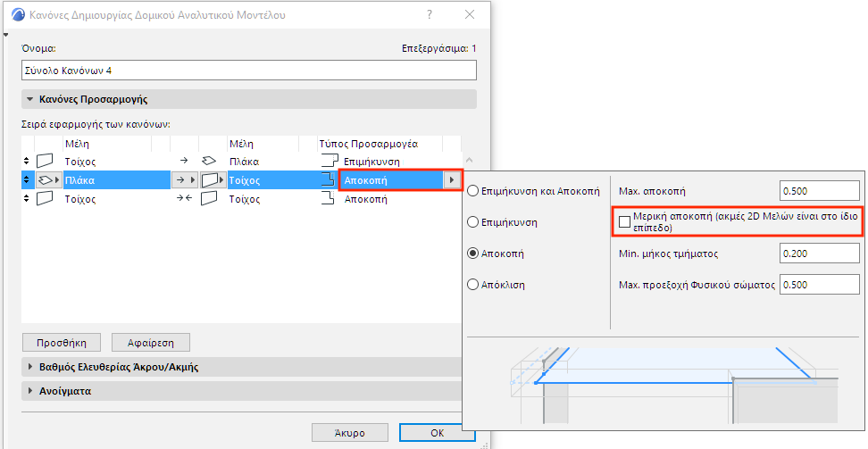Click Αποκοπή cell in third row
Screen dimensions: 868x449
pos(365,199)
